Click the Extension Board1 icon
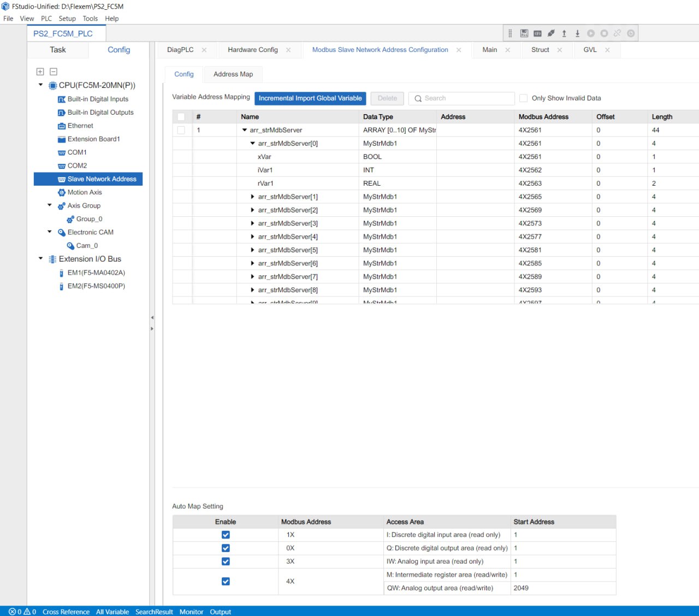Screen dimensions: 699x616 click(x=62, y=139)
